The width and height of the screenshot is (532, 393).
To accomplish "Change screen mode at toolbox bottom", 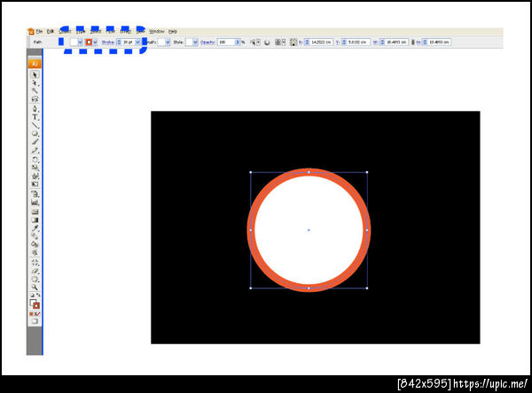I will (35, 321).
